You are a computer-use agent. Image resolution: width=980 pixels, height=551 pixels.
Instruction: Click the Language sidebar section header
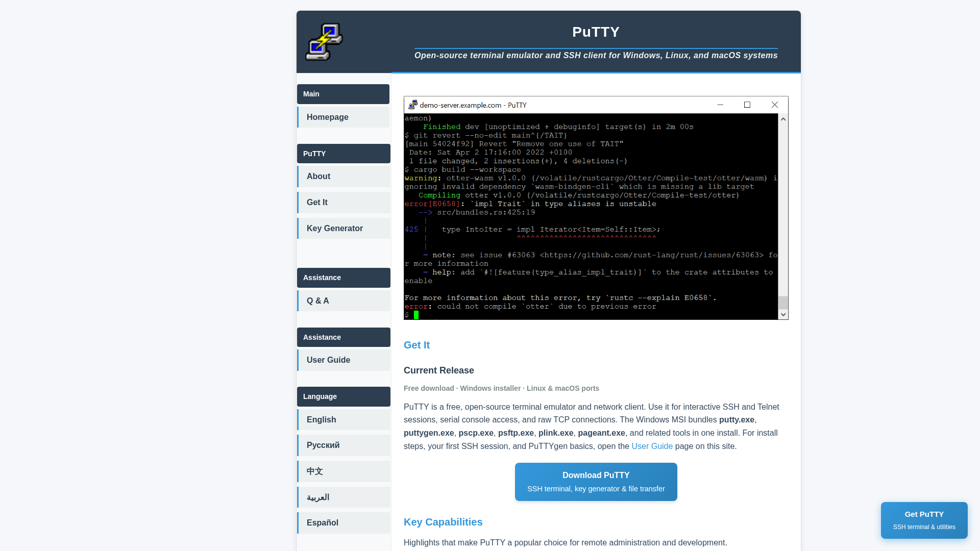tap(344, 397)
